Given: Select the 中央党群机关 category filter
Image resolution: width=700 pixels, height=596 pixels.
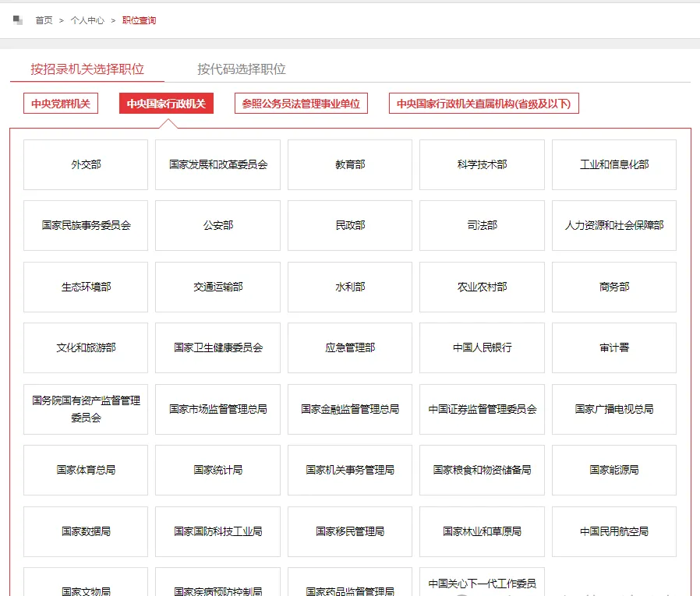Looking at the screenshot, I should [x=59, y=103].
